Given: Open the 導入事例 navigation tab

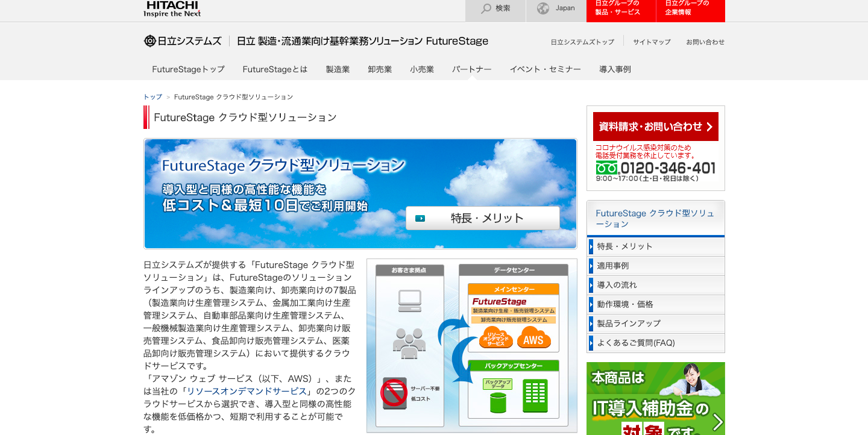Looking at the screenshot, I should 615,69.
